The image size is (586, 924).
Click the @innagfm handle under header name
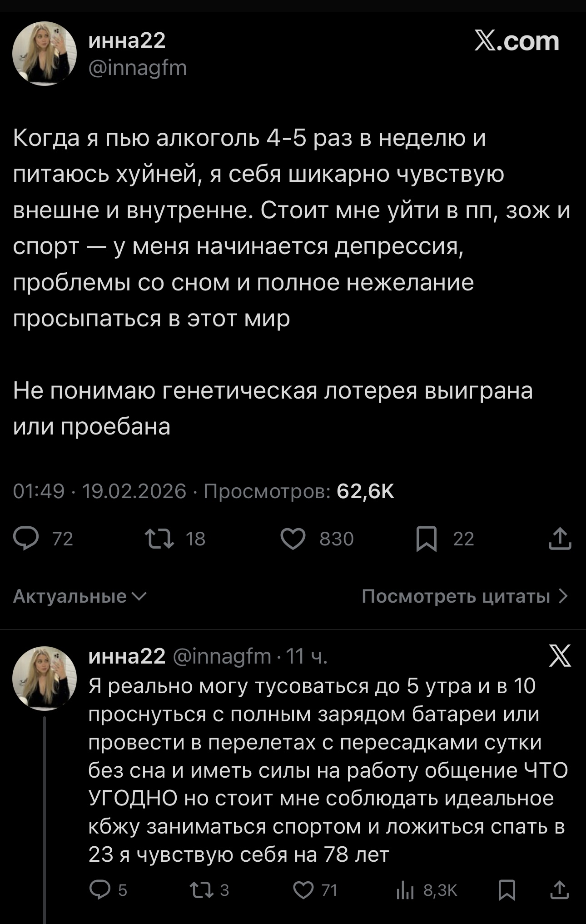138,68
